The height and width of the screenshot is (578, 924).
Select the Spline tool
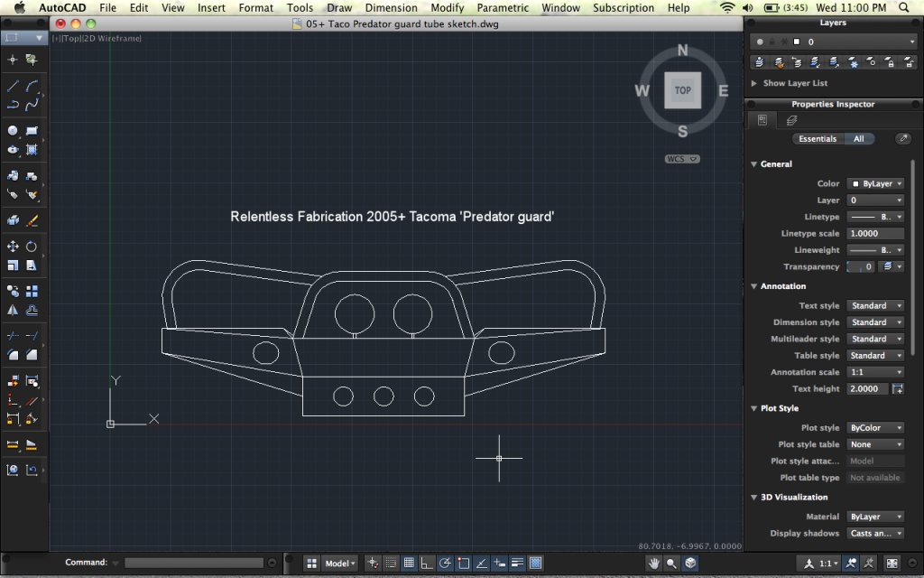pyautogui.click(x=32, y=105)
